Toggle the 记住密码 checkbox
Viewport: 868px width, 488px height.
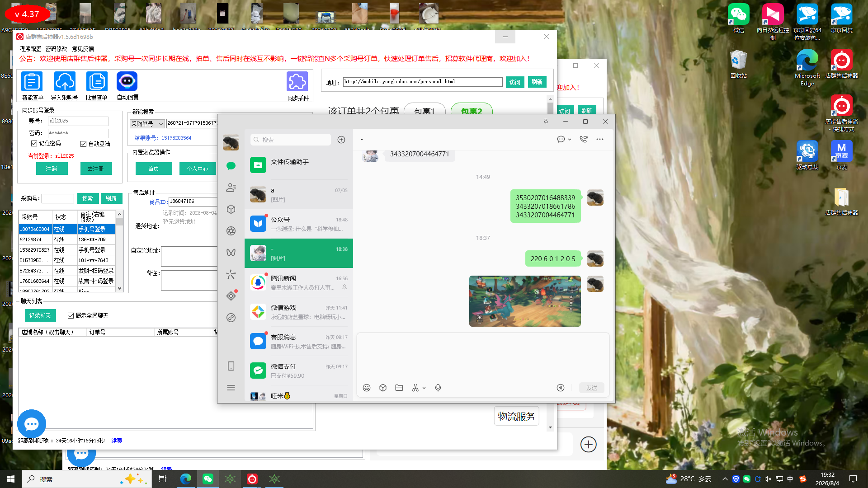click(x=34, y=143)
